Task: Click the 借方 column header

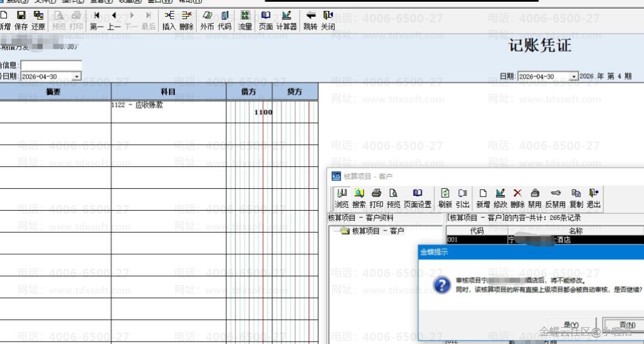Action: pos(249,92)
